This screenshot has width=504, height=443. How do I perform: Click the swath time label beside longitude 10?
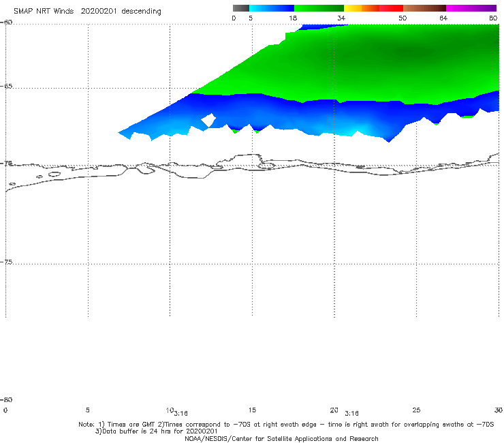click(x=181, y=414)
